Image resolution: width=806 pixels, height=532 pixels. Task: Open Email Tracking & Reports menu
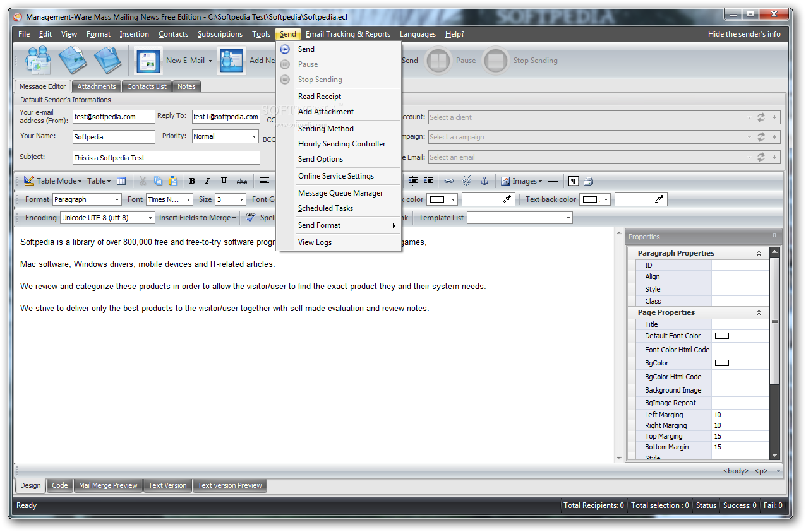point(348,34)
